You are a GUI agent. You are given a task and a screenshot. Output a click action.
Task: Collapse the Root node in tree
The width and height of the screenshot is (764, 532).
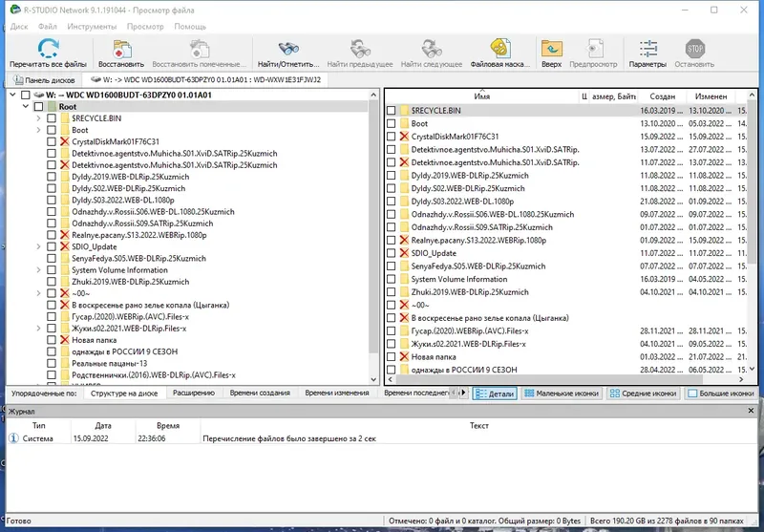pos(26,107)
